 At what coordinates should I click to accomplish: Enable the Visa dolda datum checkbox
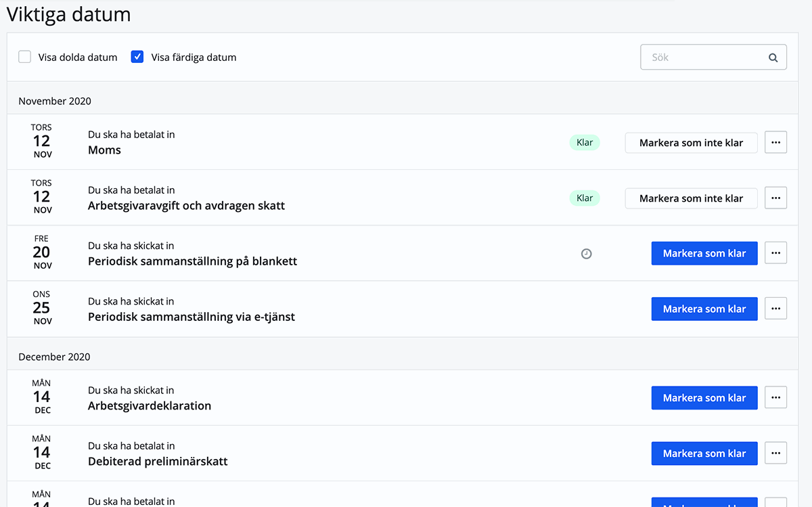pyautogui.click(x=25, y=57)
